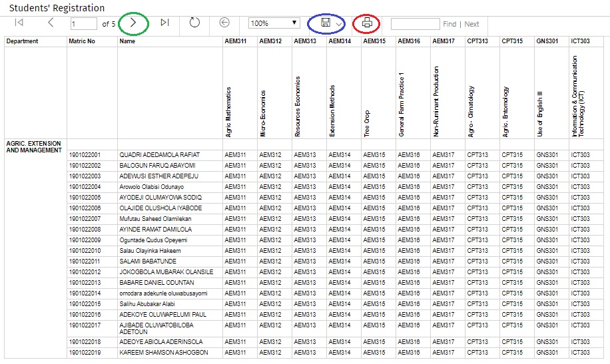Print the report using the printer icon
Screen dimensions: 610x364
pyautogui.click(x=366, y=23)
